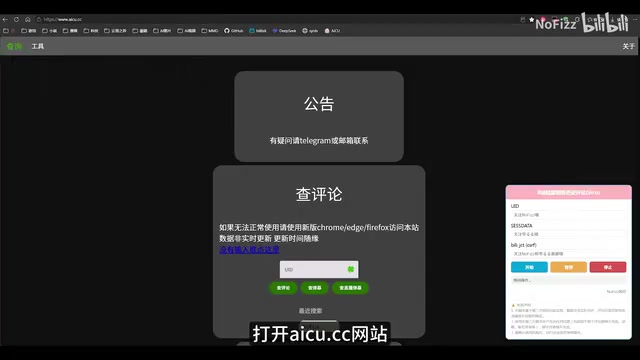
Task: Open the MMD bookmark folder
Action: (210, 31)
